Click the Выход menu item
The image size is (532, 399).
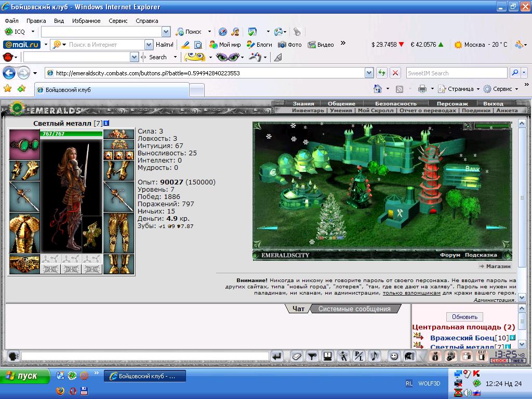pyautogui.click(x=493, y=103)
